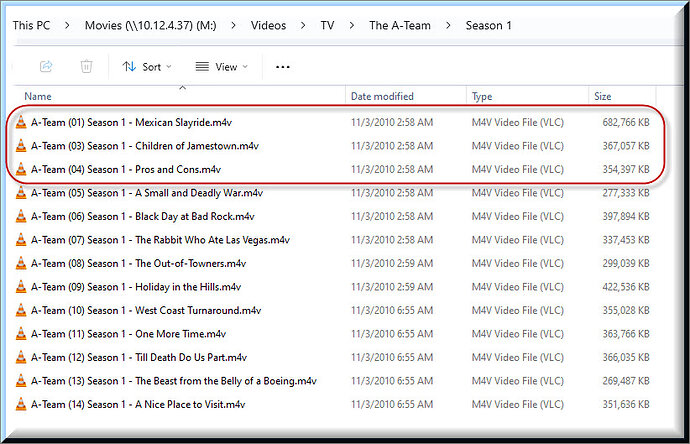Select file Holiday in the Hills.m4v
The height and width of the screenshot is (444, 690).
coord(136,287)
